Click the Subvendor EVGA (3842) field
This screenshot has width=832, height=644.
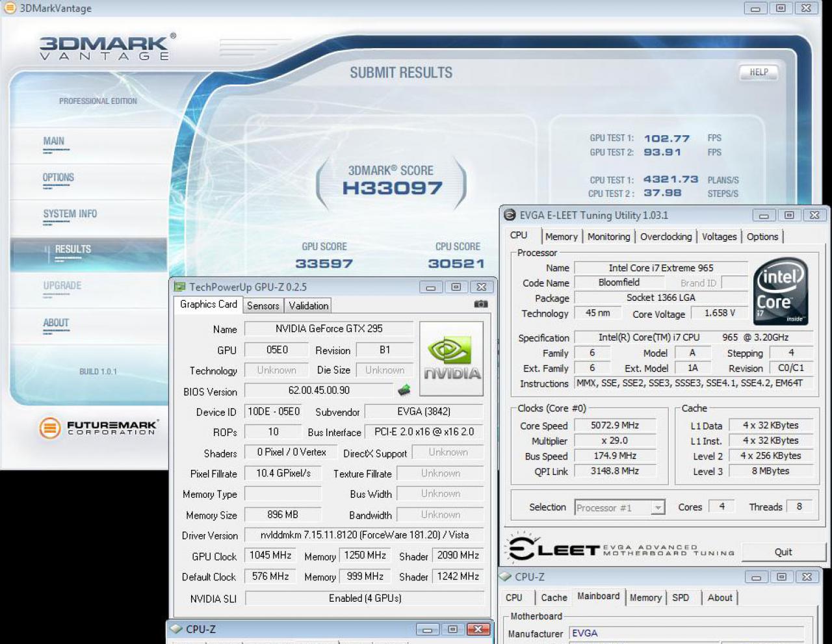coord(424,411)
